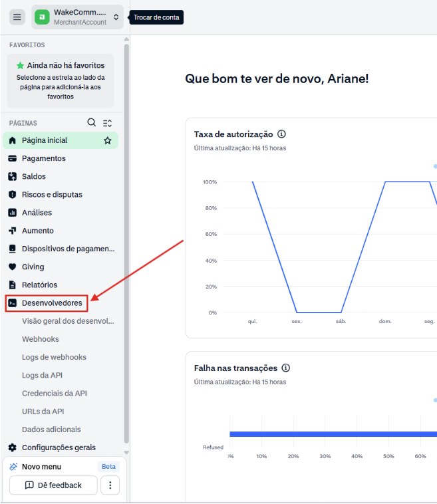Click the Dê feedback button
The width and height of the screenshot is (437, 504).
coord(53,485)
